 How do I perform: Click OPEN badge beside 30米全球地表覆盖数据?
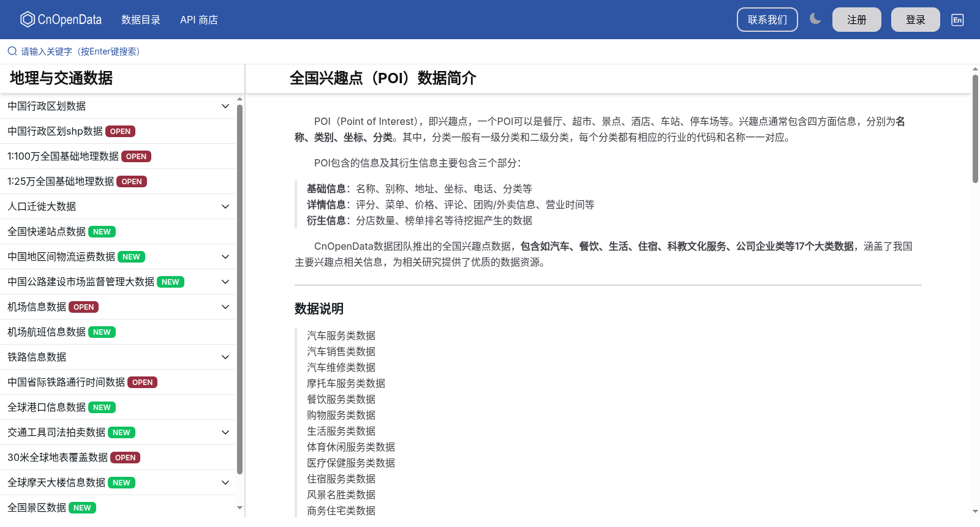tap(125, 458)
